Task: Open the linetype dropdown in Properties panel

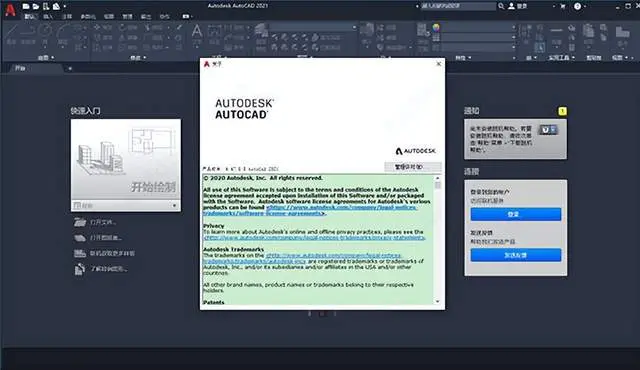Action: [x=513, y=47]
